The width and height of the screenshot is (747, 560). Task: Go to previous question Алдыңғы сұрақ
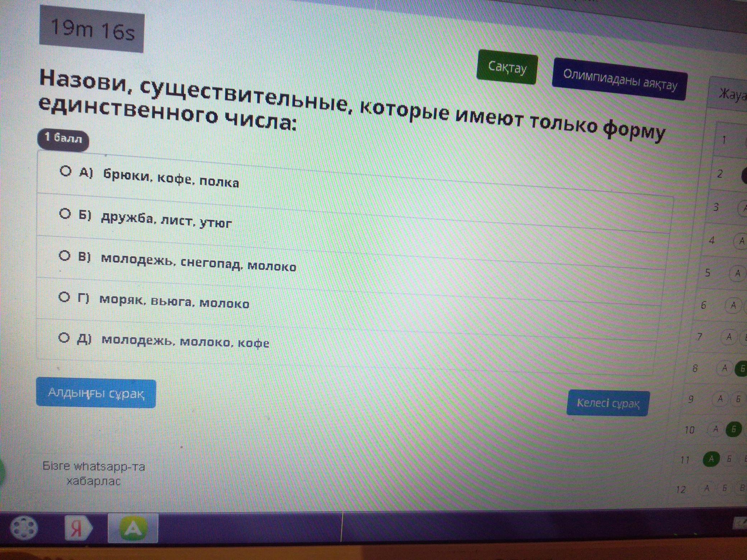tap(96, 393)
